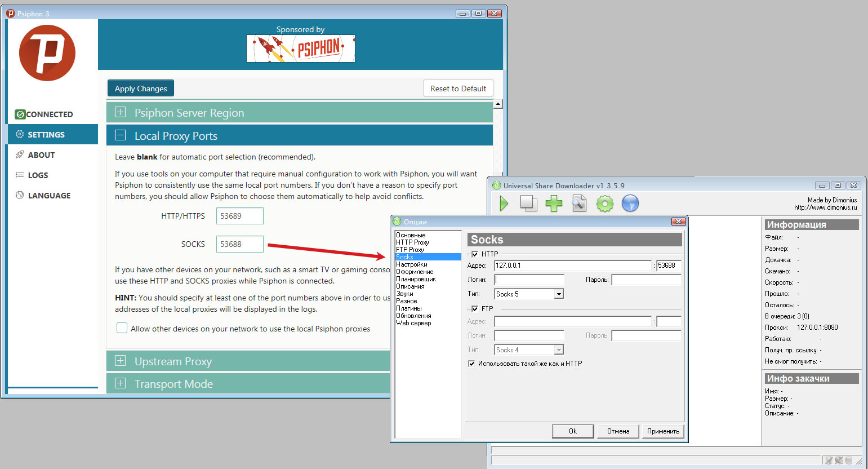Image resolution: width=868 pixels, height=469 pixels.
Task: Select Звуки in options list
Action: pos(428,294)
